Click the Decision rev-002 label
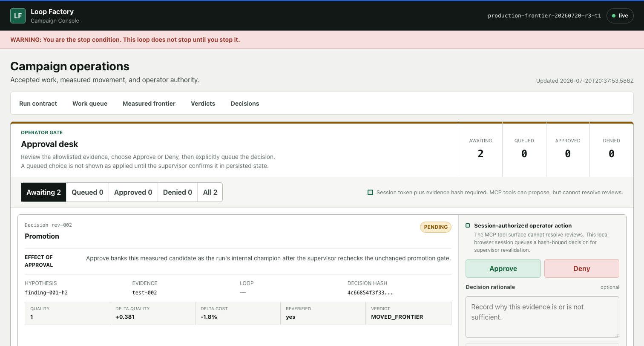 pyautogui.click(x=48, y=225)
